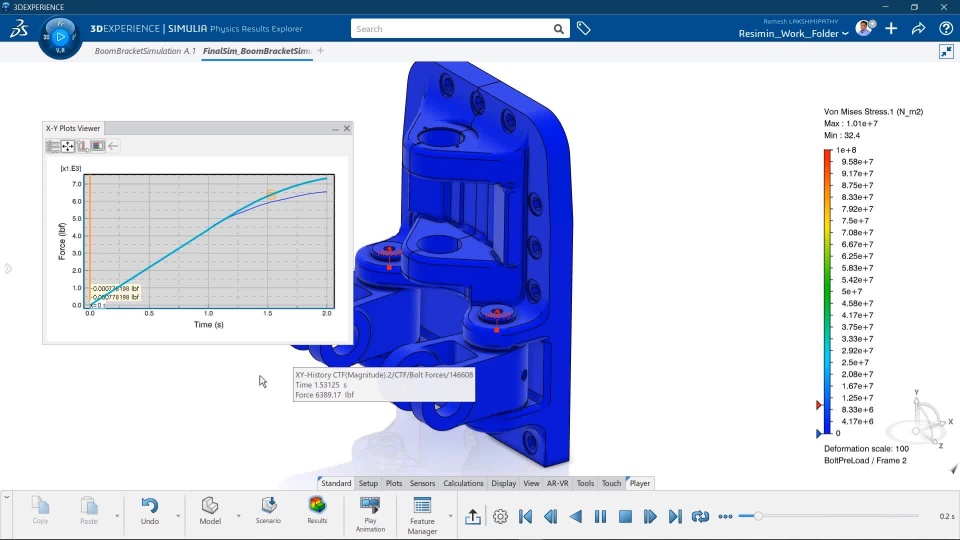Stop the animation
Viewport: 960px width, 540px height.
pos(625,517)
